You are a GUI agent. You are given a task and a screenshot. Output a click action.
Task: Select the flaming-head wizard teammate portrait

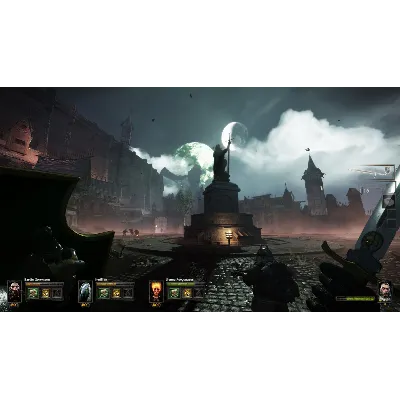point(156,291)
